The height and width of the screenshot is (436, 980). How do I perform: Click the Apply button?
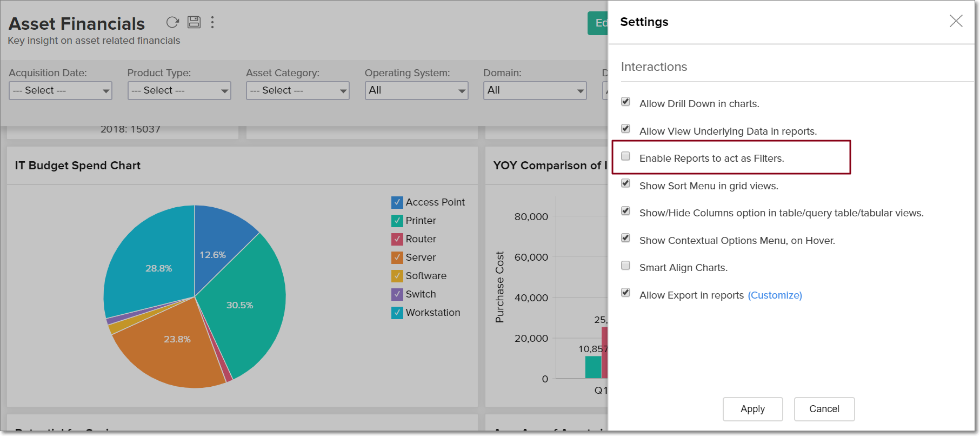pyautogui.click(x=752, y=409)
